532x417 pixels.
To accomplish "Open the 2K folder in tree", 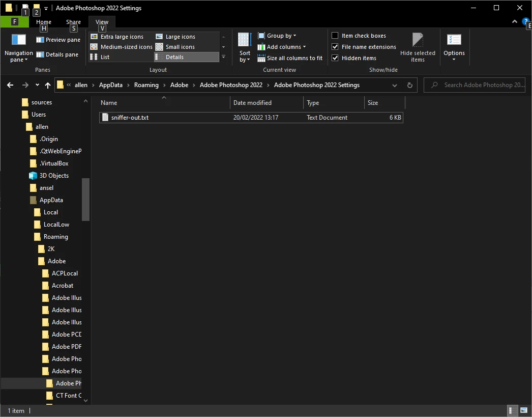I will tap(46, 249).
